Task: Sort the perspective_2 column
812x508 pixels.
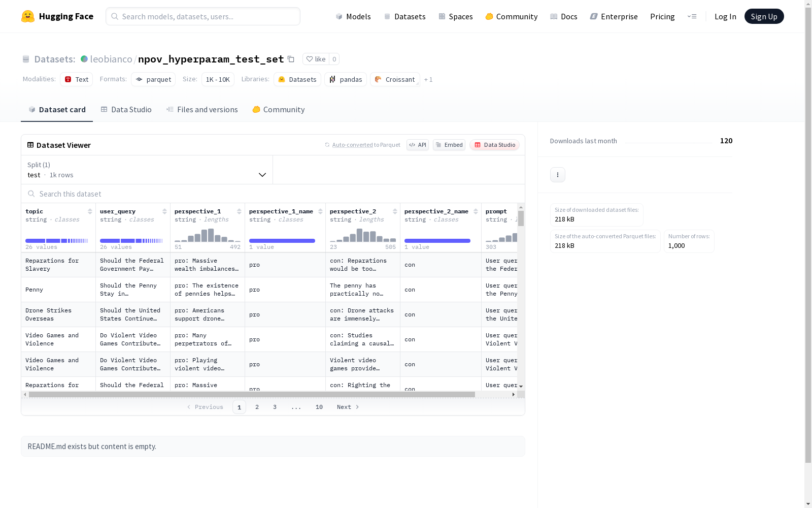Action: point(395,211)
